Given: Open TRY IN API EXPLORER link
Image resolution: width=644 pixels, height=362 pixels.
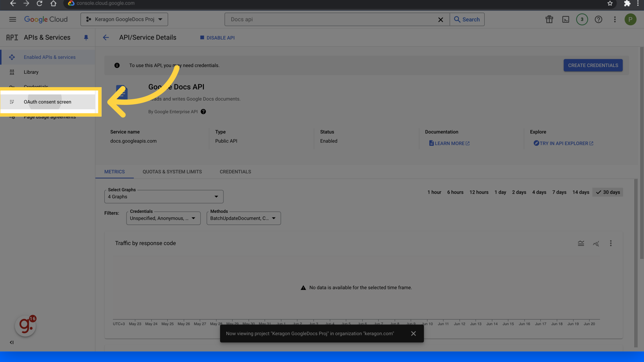Looking at the screenshot, I should [x=563, y=143].
